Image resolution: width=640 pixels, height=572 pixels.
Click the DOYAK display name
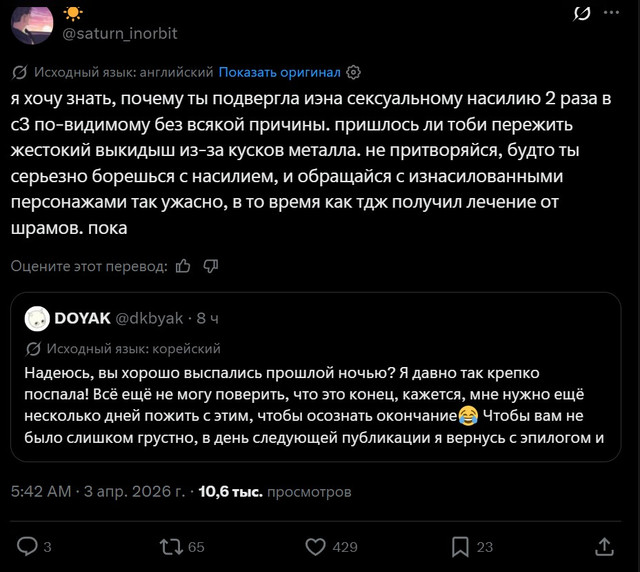82,318
